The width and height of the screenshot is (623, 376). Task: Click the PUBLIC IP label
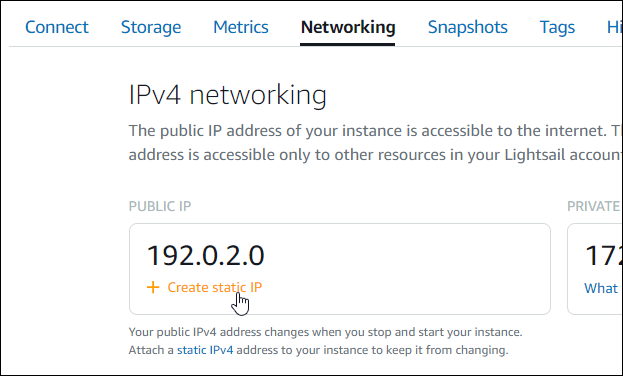[x=160, y=206]
